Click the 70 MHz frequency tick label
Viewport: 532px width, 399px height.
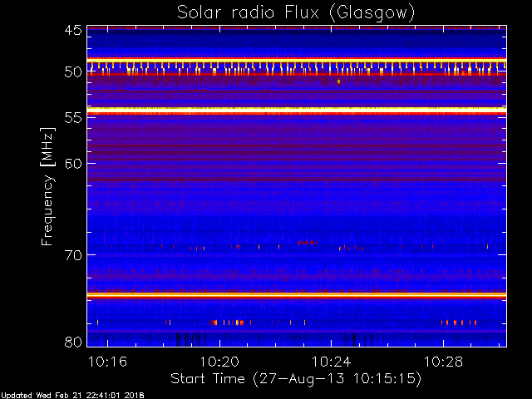(x=72, y=254)
